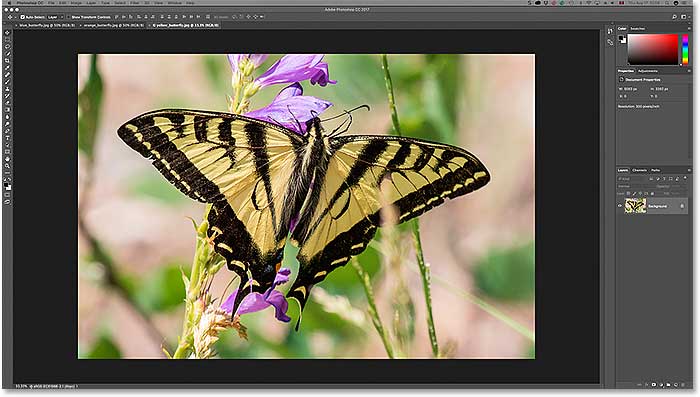Select the Eraser tool
This screenshot has height=397, width=700.
(x=7, y=103)
